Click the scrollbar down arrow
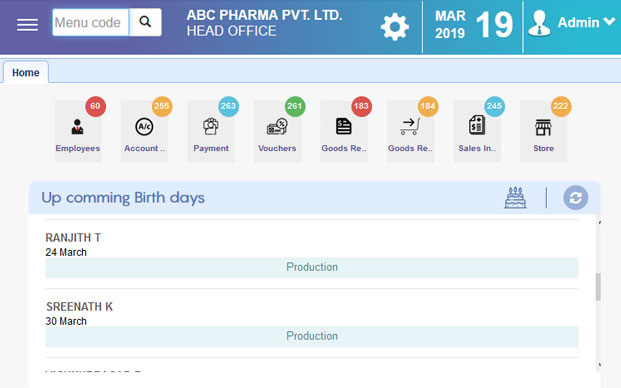 tap(599, 365)
